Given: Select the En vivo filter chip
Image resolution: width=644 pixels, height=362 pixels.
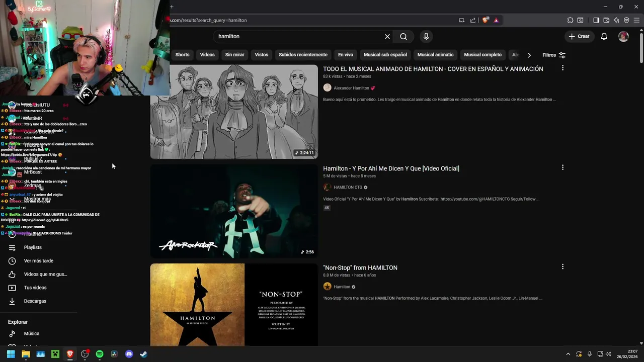Looking at the screenshot, I should (345, 55).
